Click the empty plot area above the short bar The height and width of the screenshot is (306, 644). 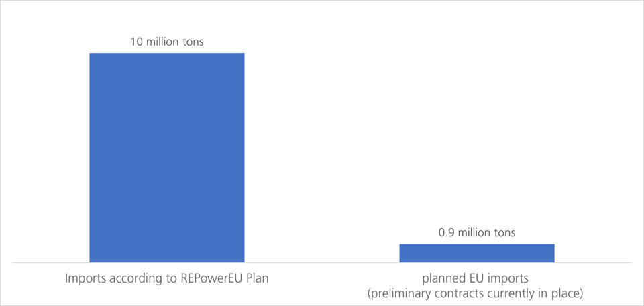pos(477,134)
